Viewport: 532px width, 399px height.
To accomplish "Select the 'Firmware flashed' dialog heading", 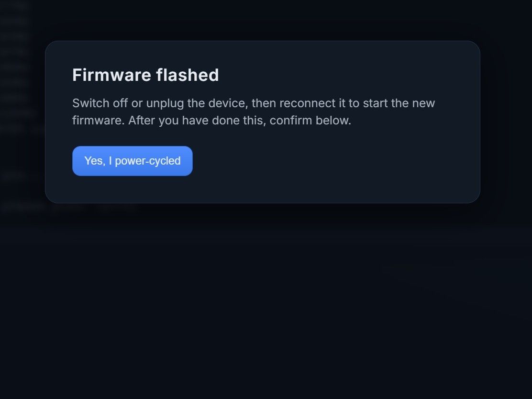I will [145, 75].
